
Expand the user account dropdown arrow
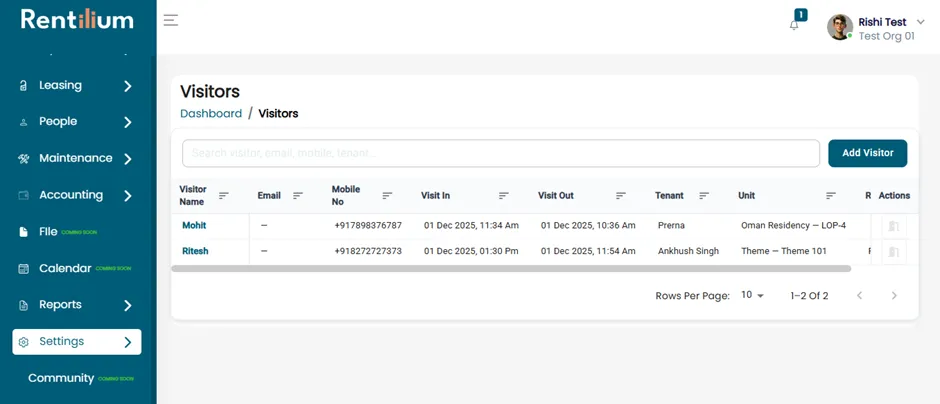[x=921, y=22]
